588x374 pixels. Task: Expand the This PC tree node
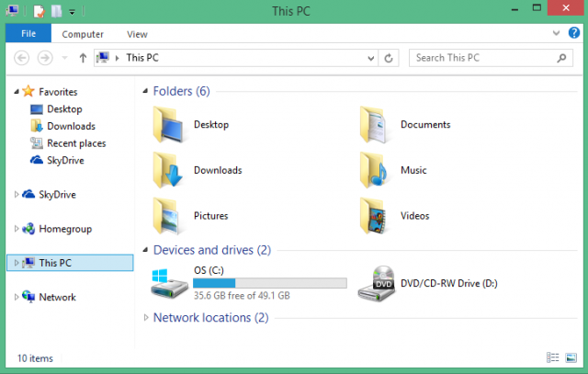tap(17, 263)
